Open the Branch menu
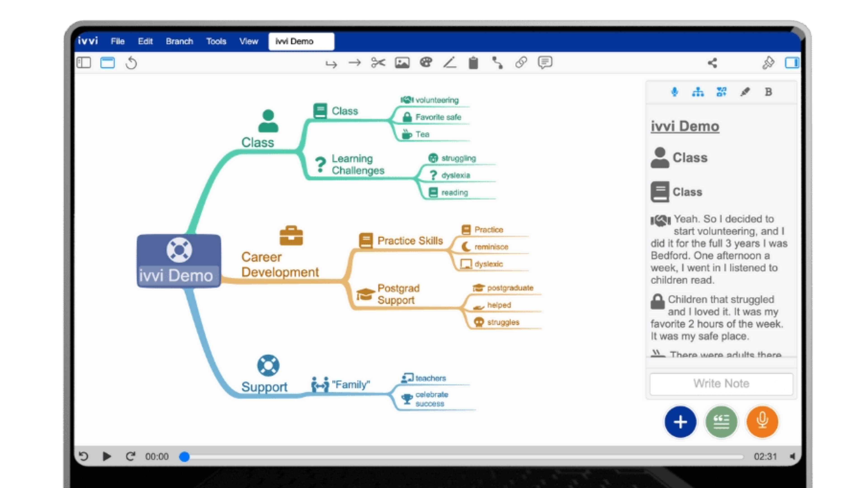Image resolution: width=868 pixels, height=488 pixels. tap(179, 41)
